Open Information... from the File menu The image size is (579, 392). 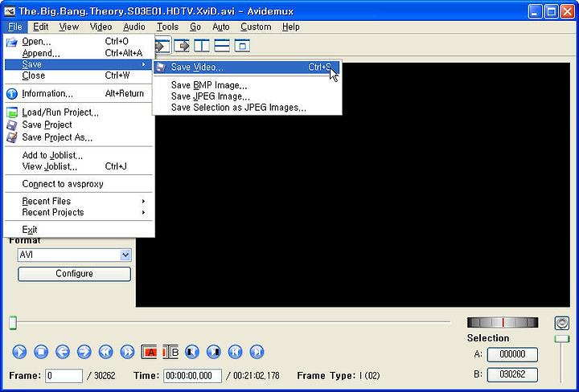pyautogui.click(x=78, y=94)
